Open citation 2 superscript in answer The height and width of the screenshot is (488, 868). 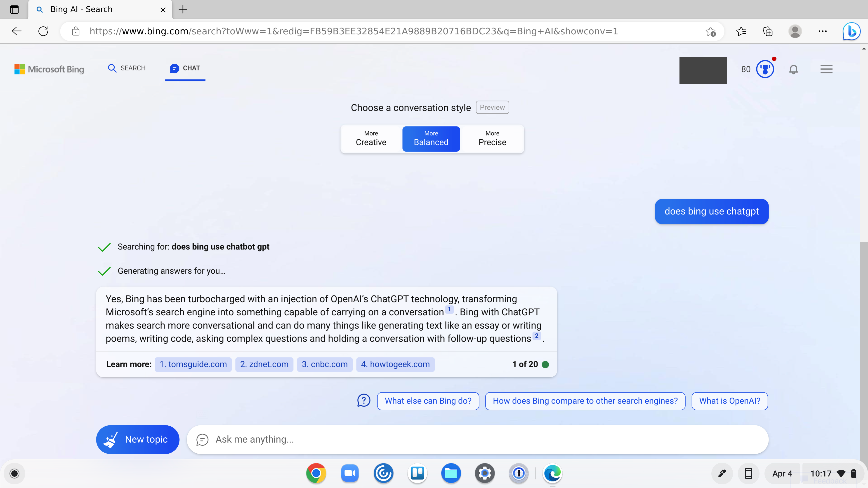point(536,336)
